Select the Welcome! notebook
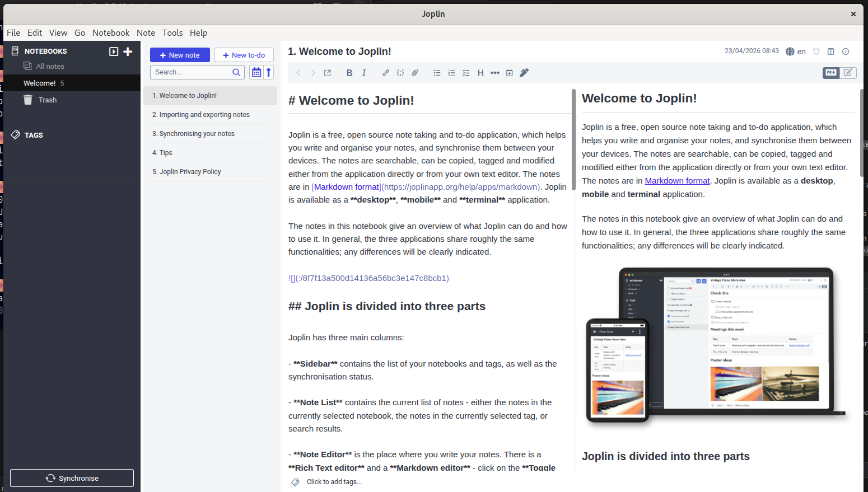The width and height of the screenshot is (868, 492). click(x=72, y=83)
